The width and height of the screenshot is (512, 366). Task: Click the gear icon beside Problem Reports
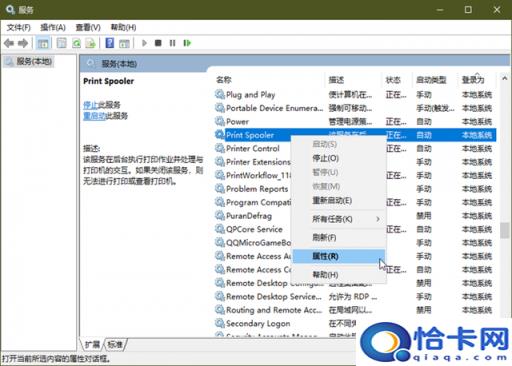tap(220, 189)
